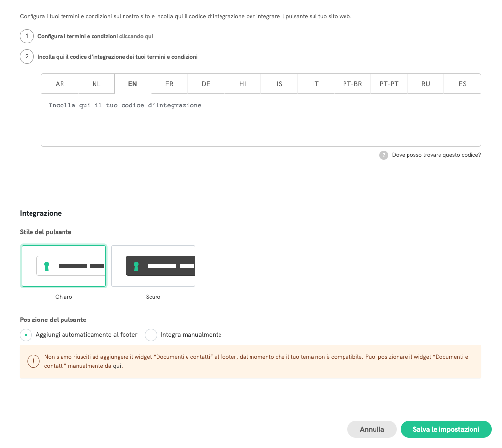Switch to the AR language tab

60,84
